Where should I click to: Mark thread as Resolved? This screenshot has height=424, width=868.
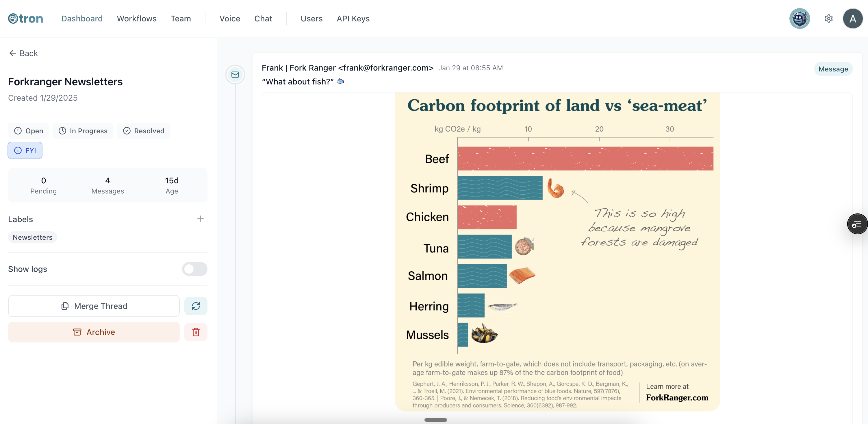[x=144, y=131]
